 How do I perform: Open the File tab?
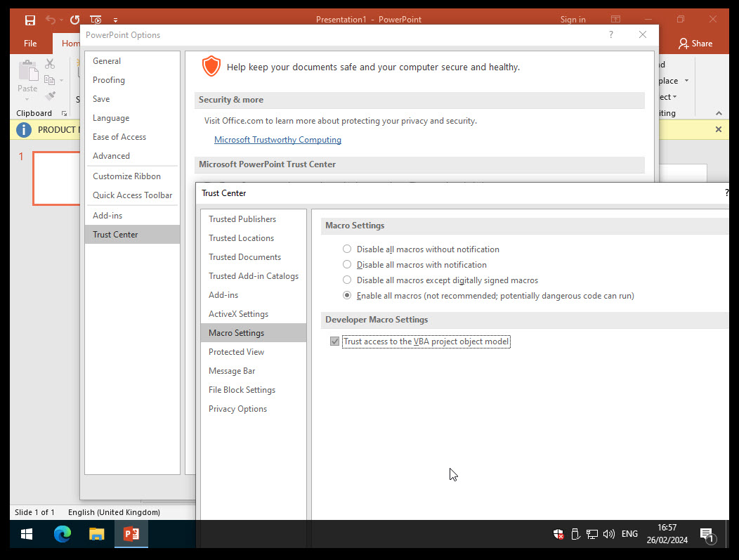pos(30,42)
